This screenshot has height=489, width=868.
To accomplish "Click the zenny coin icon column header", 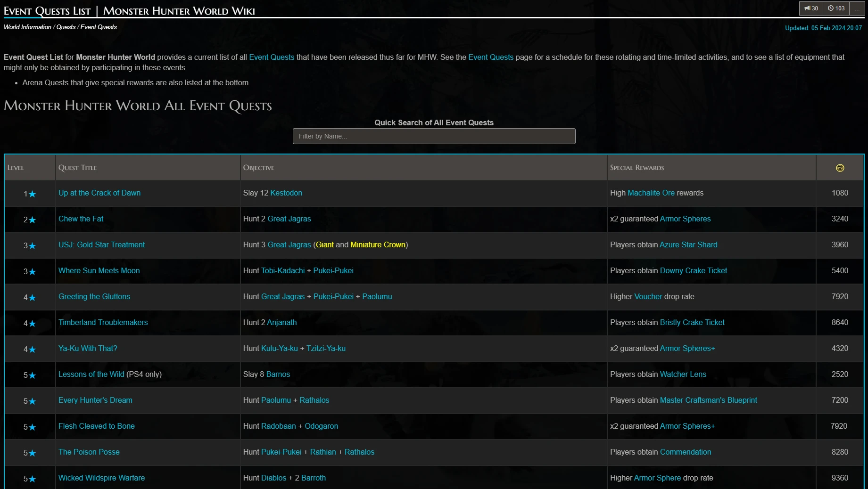I will pyautogui.click(x=840, y=168).
